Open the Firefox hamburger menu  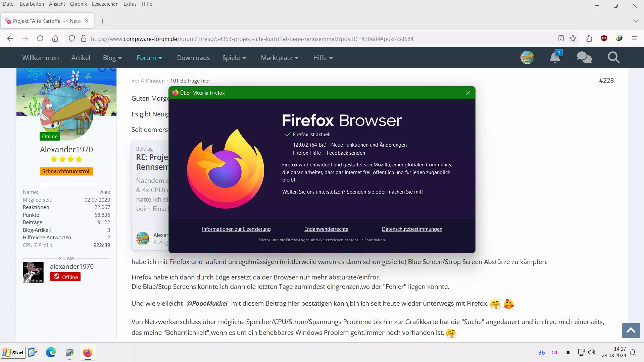pyautogui.click(x=634, y=39)
